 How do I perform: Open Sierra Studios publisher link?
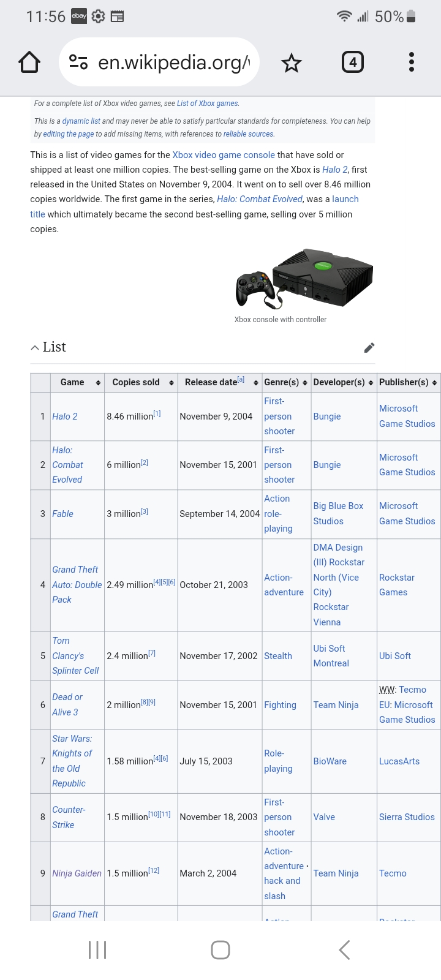click(407, 817)
